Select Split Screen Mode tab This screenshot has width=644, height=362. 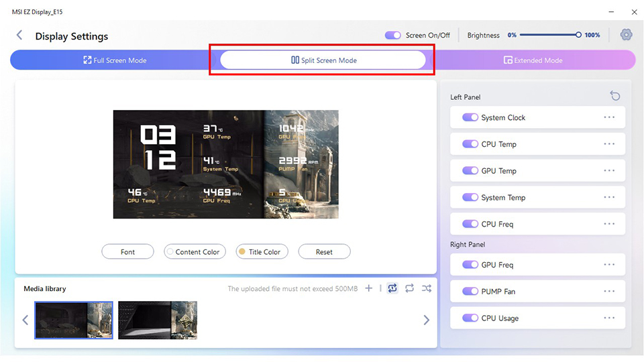coord(323,60)
